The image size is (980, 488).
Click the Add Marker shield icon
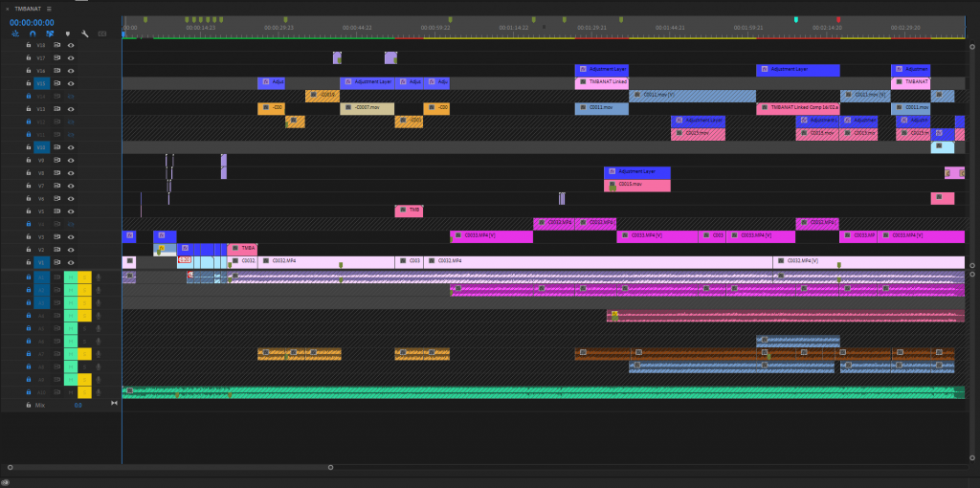click(x=67, y=33)
